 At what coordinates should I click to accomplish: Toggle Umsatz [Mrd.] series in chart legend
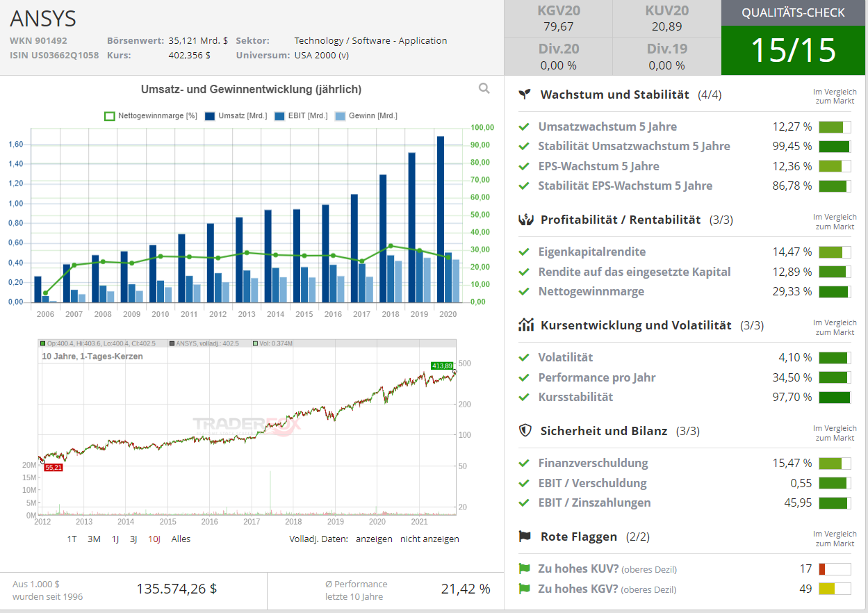coord(236,116)
